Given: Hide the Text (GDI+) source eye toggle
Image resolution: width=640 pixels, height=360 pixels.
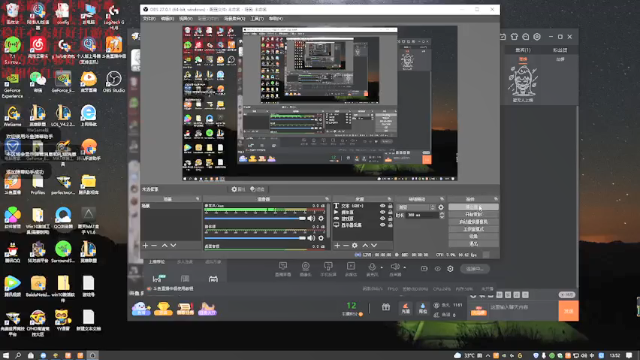Looking at the screenshot, I should [x=382, y=206].
